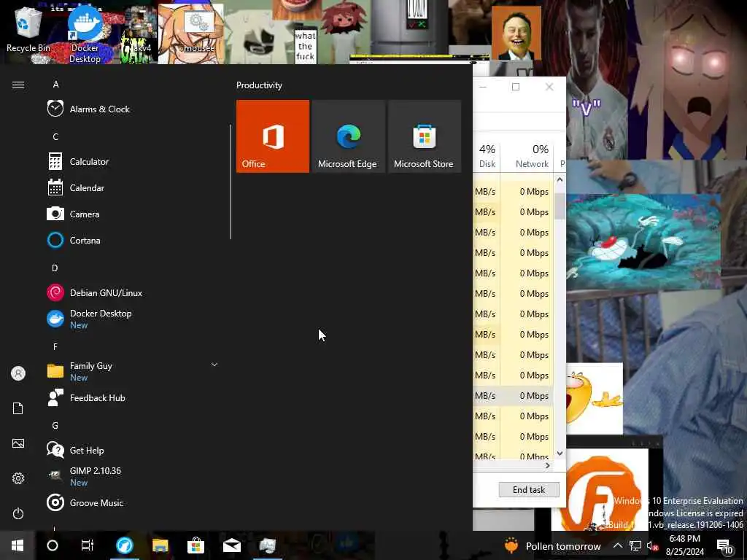
Task: Jump via letter F header
Action: tap(55, 346)
